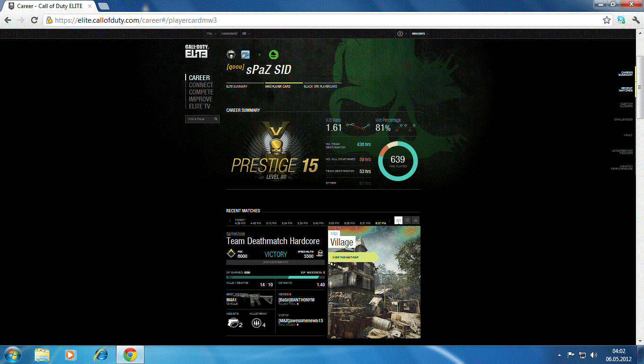Open the Elite Summary tab
The height and width of the screenshot is (364, 644).
[x=237, y=87]
